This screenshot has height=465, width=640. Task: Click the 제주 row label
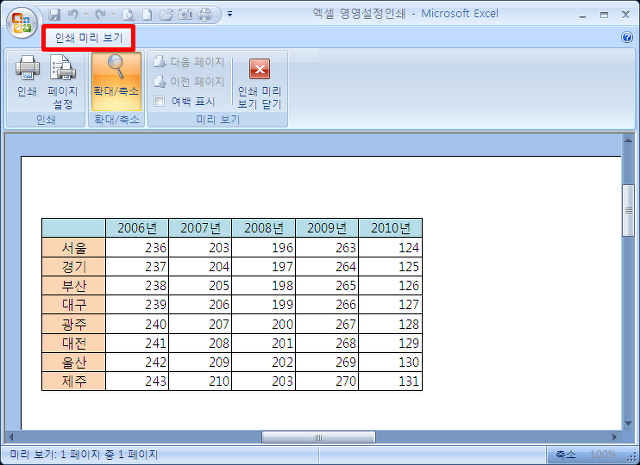73,381
